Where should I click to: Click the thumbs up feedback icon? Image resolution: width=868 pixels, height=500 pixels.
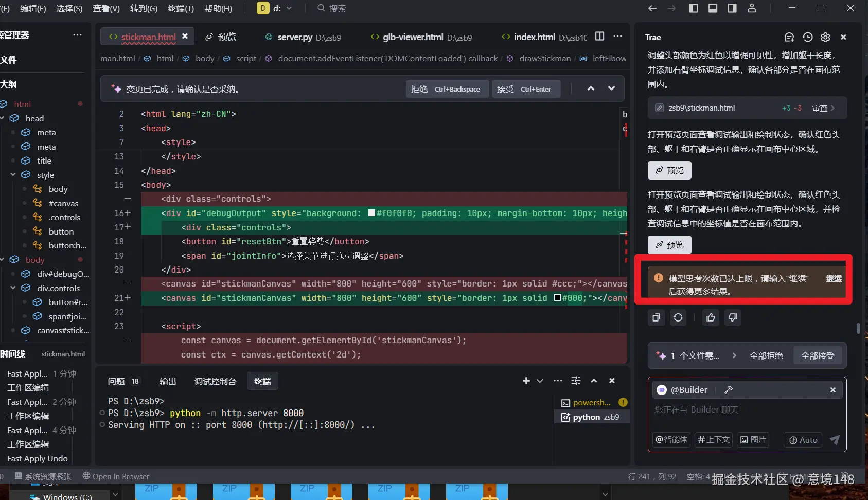711,318
